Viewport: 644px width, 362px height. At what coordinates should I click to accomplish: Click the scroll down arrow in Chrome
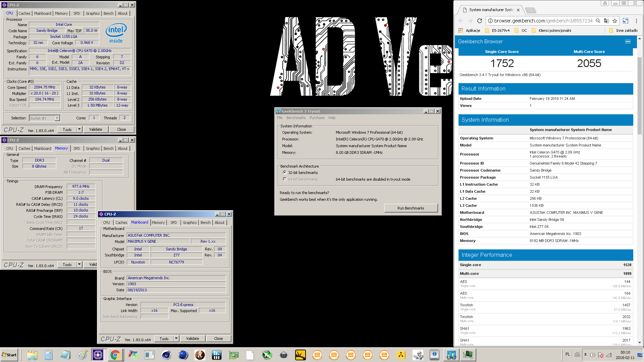[x=639, y=343]
